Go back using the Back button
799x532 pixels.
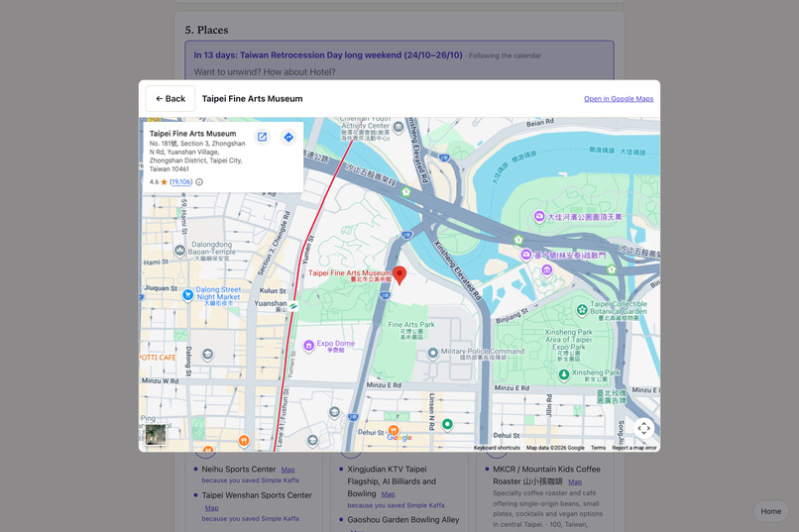click(x=171, y=99)
